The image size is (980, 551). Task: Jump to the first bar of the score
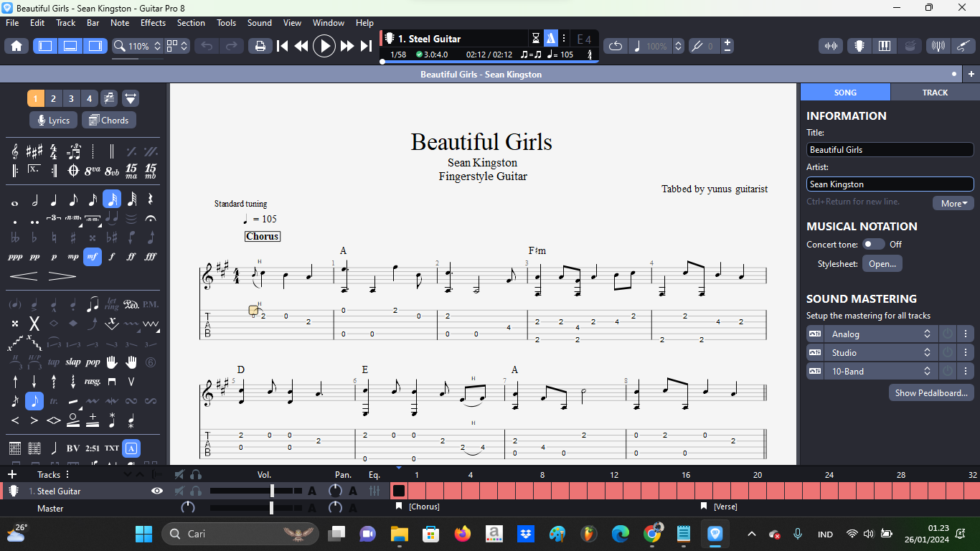click(283, 46)
